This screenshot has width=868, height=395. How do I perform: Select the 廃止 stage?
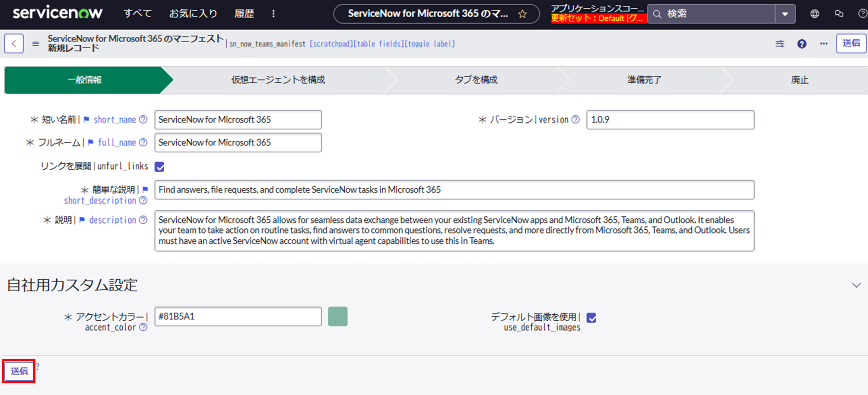click(x=799, y=80)
